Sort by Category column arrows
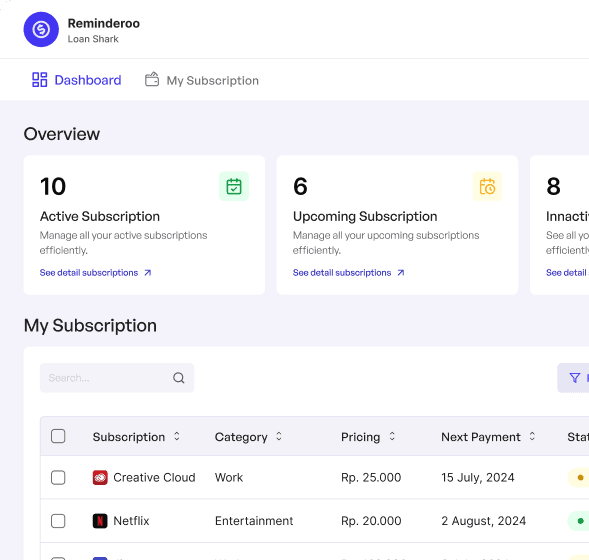The height and width of the screenshot is (560, 589). coord(279,436)
